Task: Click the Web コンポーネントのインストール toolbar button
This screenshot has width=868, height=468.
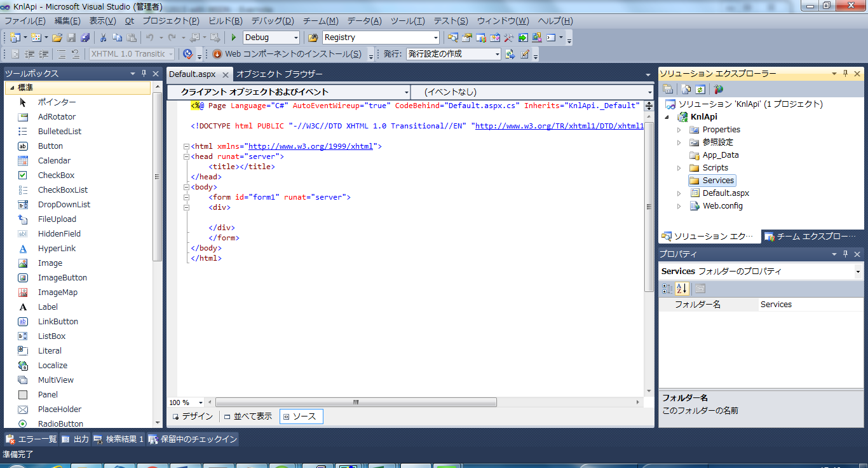Action: (287, 54)
